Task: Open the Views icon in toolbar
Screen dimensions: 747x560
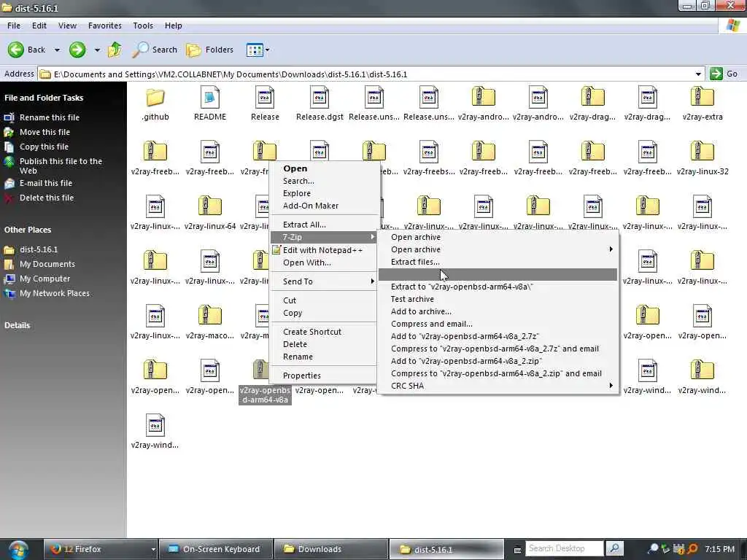Action: click(x=255, y=50)
